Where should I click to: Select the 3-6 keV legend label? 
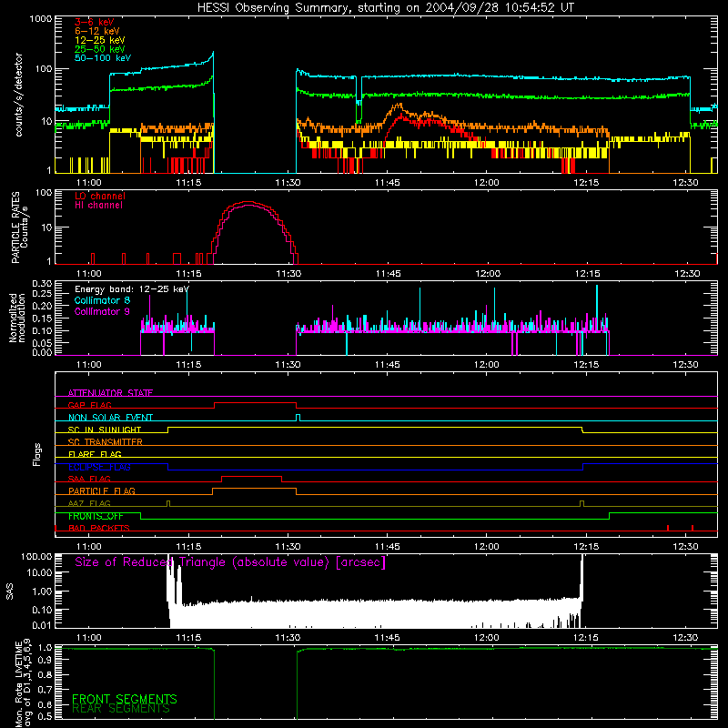(95, 22)
